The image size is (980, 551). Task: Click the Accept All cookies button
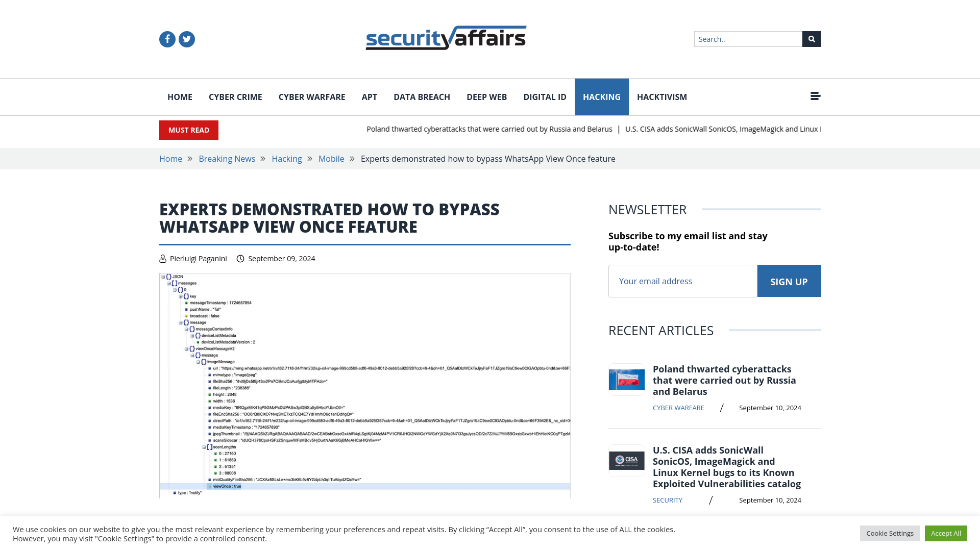(x=946, y=533)
